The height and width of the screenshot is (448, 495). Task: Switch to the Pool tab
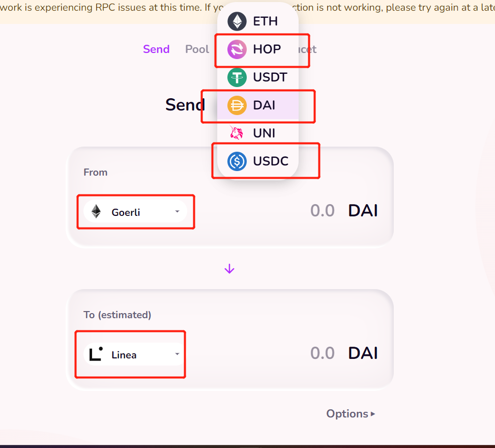click(197, 49)
